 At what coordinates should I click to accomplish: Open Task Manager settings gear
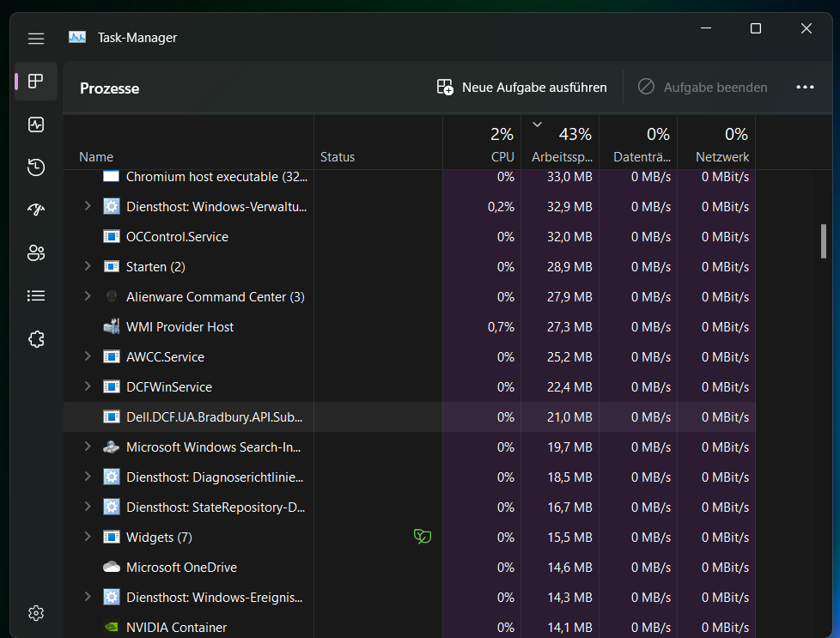coord(36,613)
